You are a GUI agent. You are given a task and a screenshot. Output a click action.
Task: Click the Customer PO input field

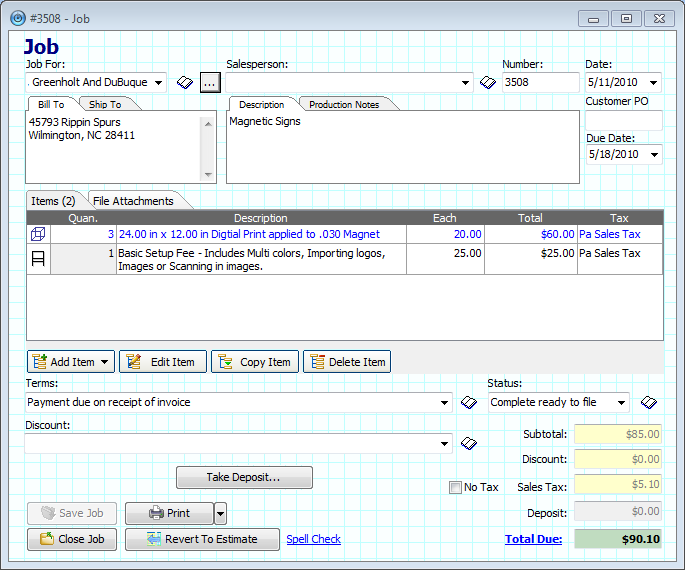pos(623,120)
